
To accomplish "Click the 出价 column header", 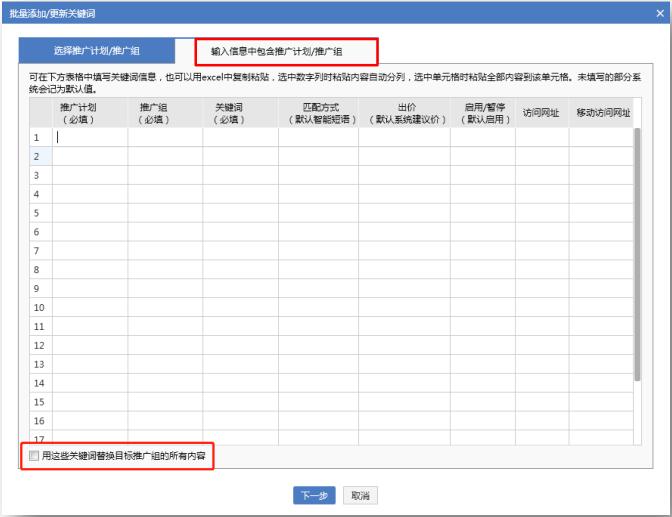I will 404,113.
